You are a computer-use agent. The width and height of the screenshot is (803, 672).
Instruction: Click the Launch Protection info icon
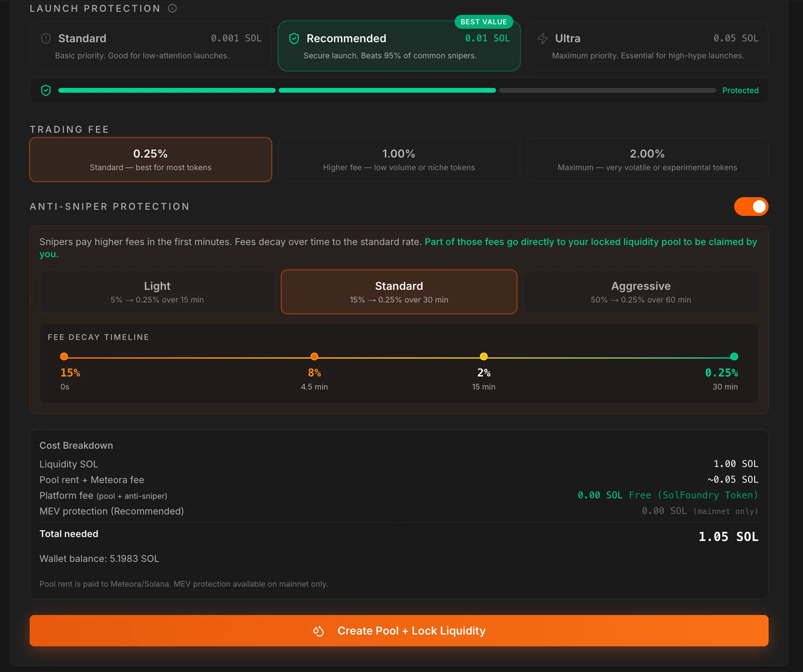[x=172, y=8]
